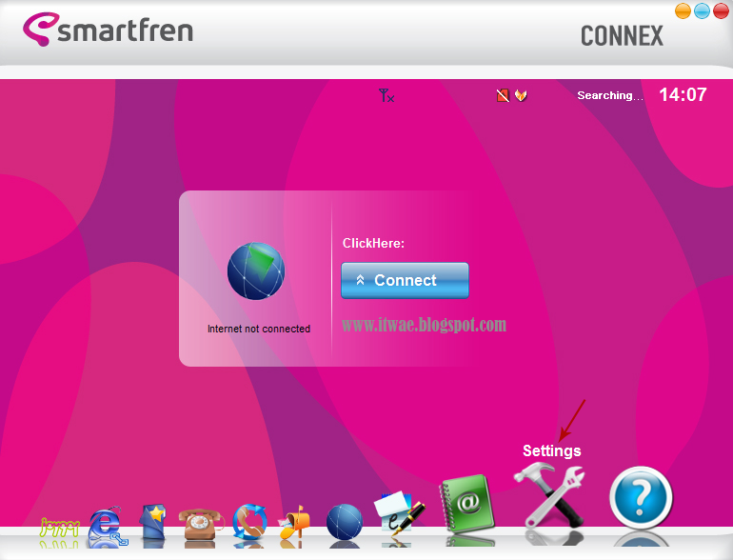Viewport: 733px width, 560px height.
Task: Open Help with the question mark icon
Action: [x=641, y=497]
